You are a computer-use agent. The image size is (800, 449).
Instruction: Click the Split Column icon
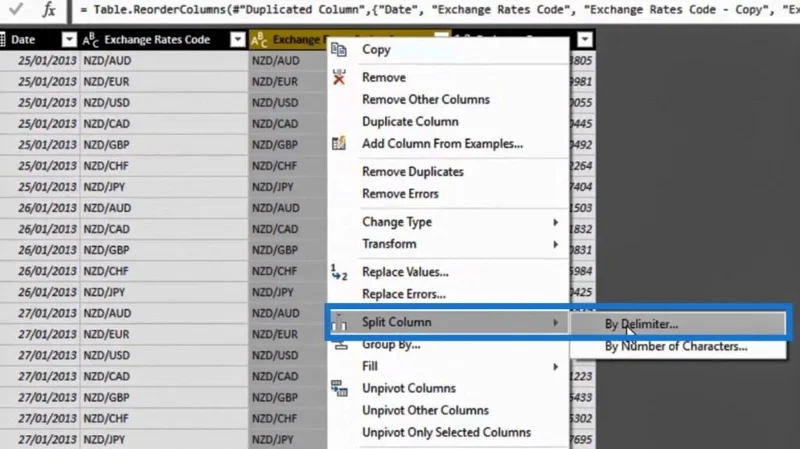point(339,322)
